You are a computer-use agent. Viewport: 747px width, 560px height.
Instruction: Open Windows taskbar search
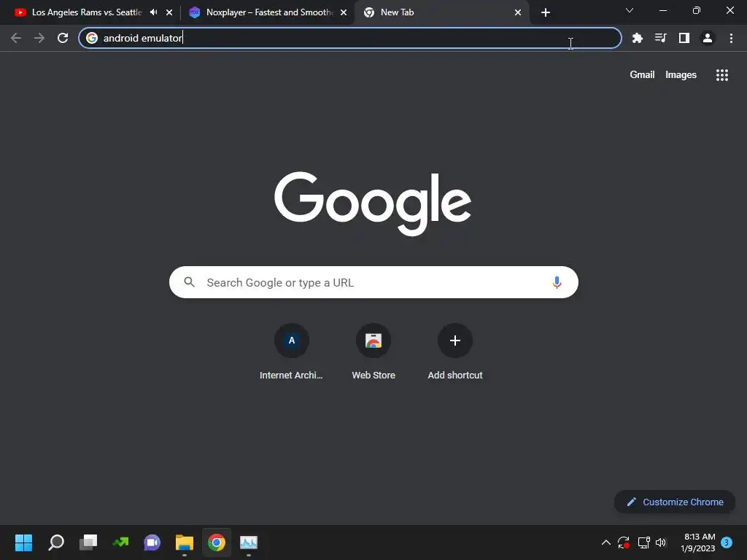tap(56, 542)
